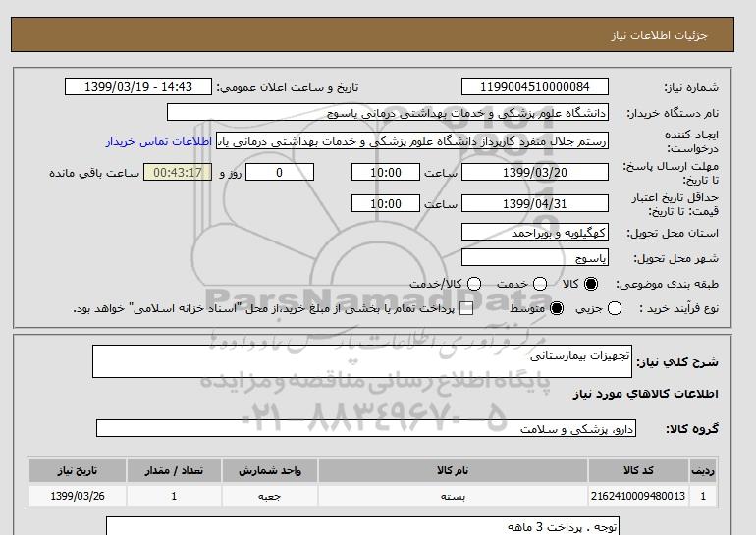This screenshot has height=535, width=756.
Task: Click the goods group field دارو، پزشکی و سلامت
Action: coord(366,428)
